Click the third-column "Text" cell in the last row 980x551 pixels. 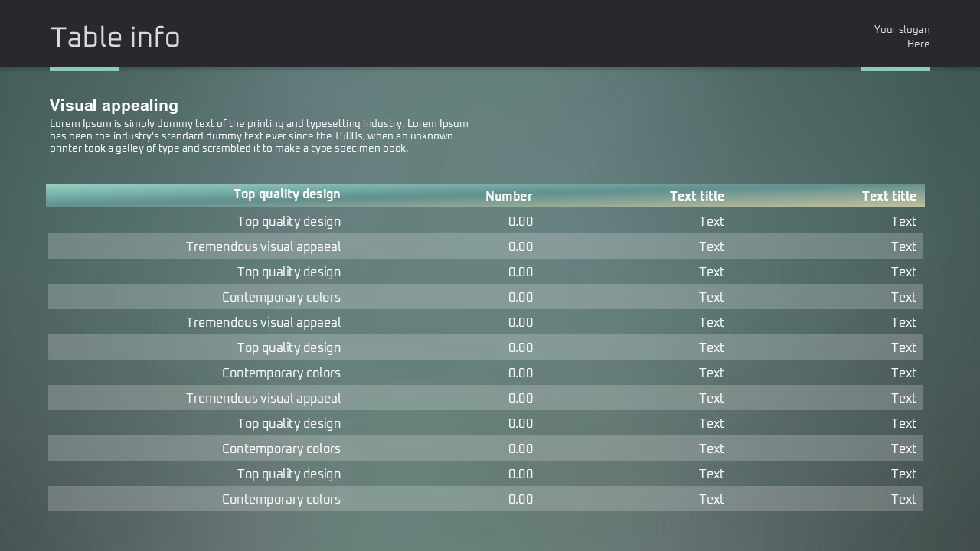711,499
